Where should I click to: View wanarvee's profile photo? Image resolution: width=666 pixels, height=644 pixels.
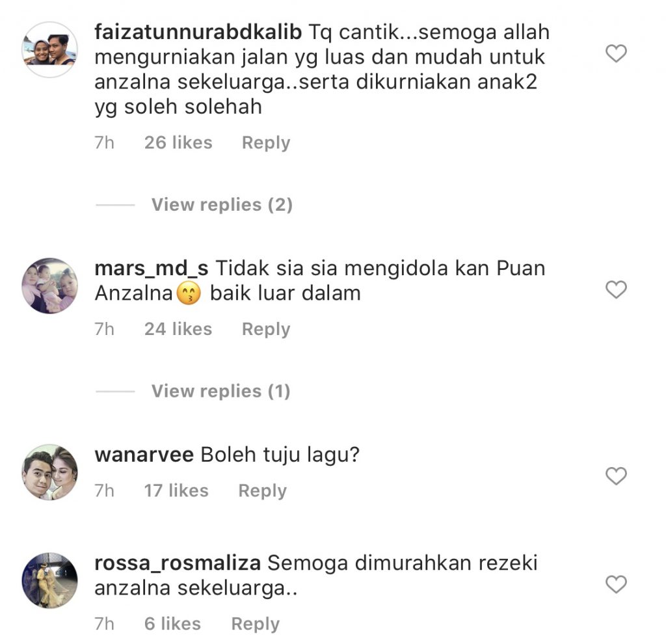49,472
